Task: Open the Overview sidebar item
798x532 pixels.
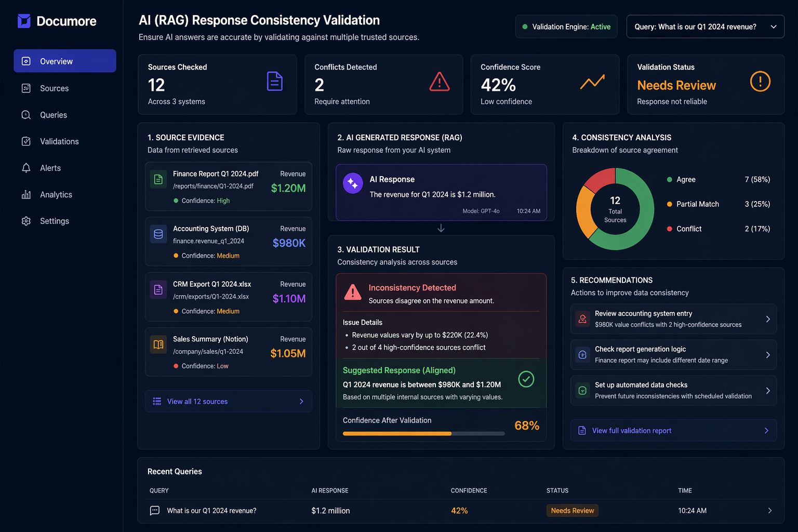Action: point(65,61)
